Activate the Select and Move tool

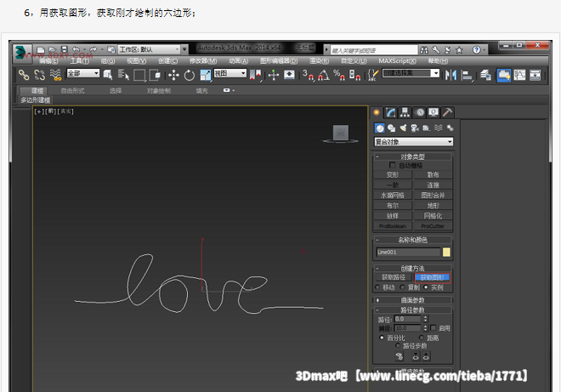coord(173,75)
